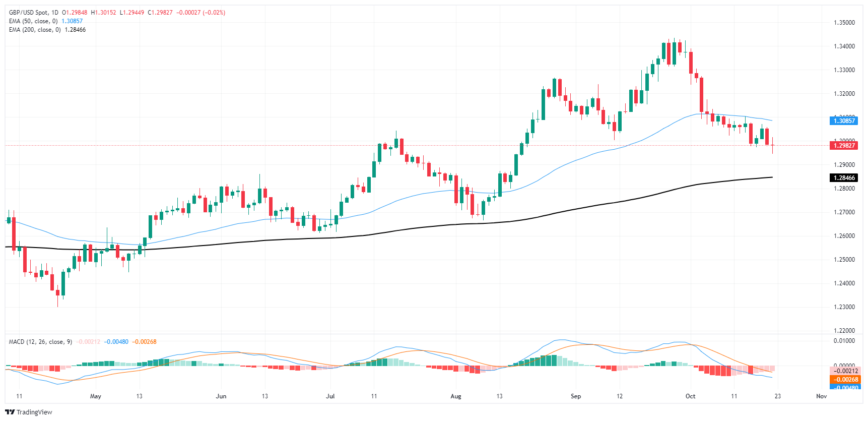The height and width of the screenshot is (421, 868).
Task: Click the TradingView logo icon
Action: [10, 412]
